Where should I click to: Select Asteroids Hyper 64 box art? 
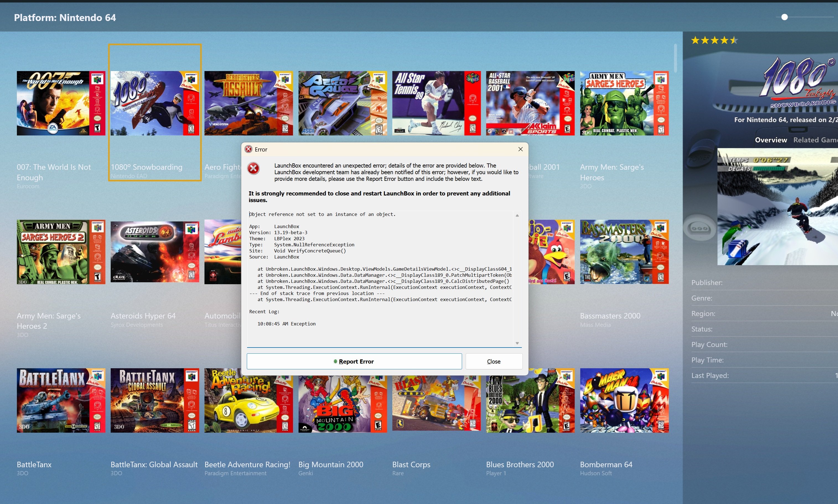pyautogui.click(x=155, y=252)
